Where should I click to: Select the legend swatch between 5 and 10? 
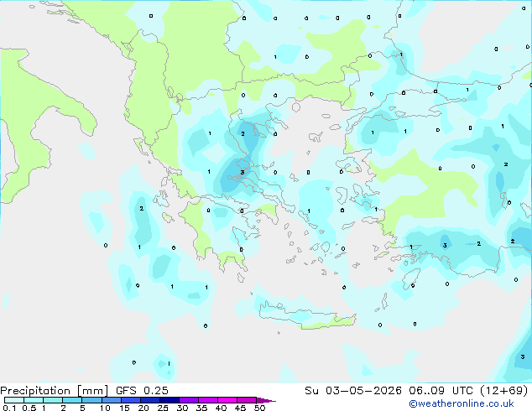coord(91,400)
